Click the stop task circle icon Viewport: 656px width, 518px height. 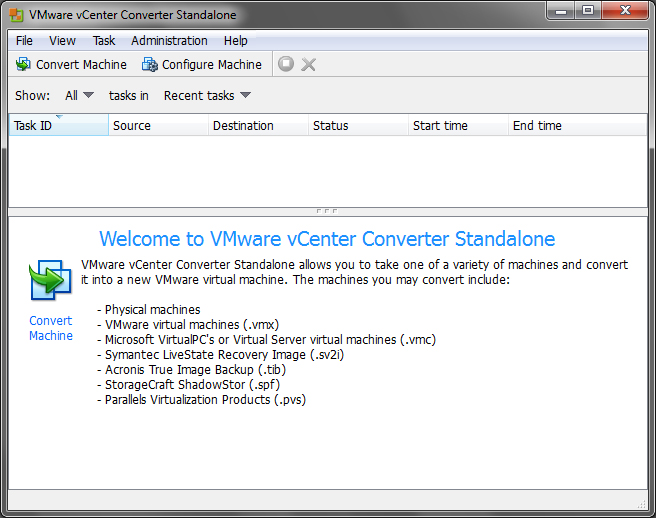286,64
